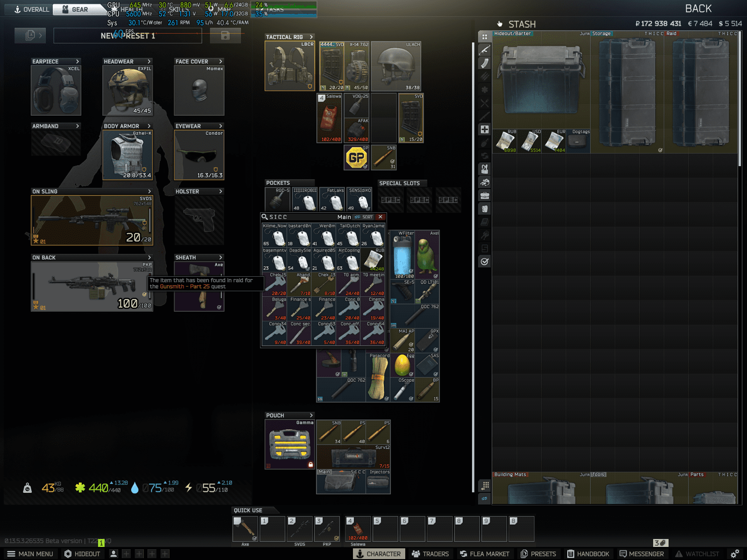Screen dimensions: 747x560
Task: Sort the S I C C container contents
Action: (364, 217)
